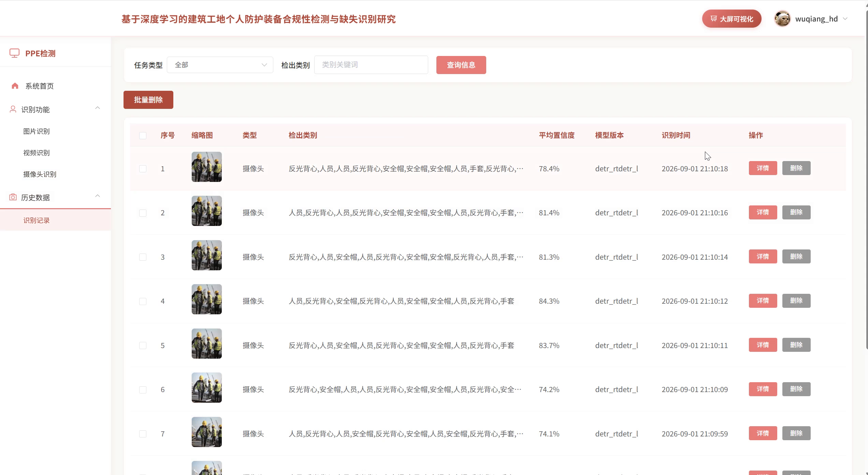Check the checkbox for row 1

coord(143,169)
